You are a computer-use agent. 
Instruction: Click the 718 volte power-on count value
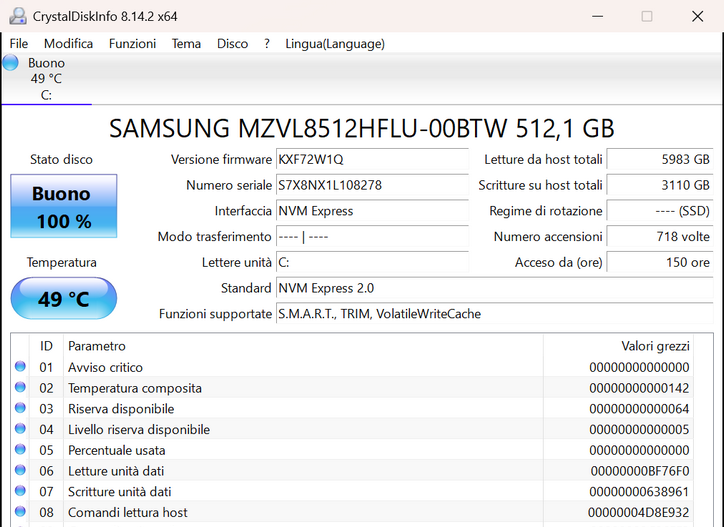(x=660, y=237)
